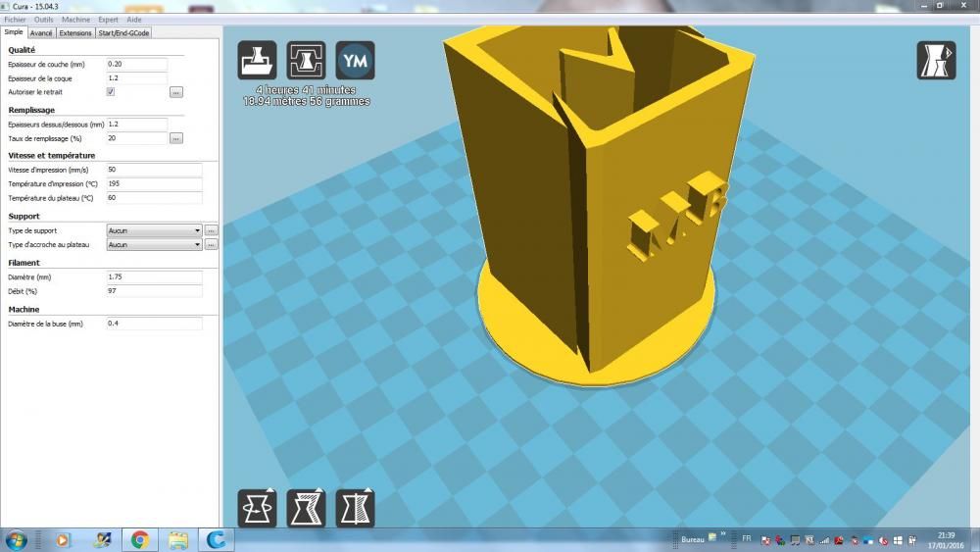Click the Save toolpath icon

coord(306,61)
